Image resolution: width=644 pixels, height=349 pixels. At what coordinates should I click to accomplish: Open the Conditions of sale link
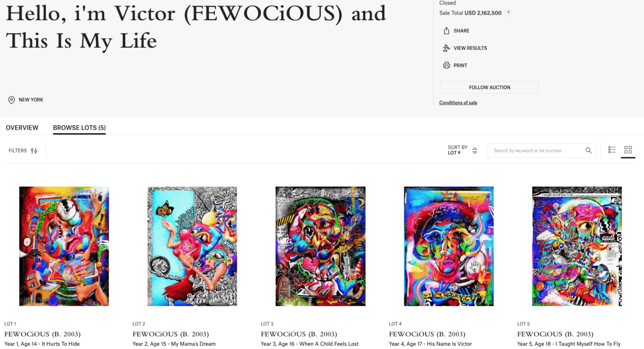coord(458,103)
